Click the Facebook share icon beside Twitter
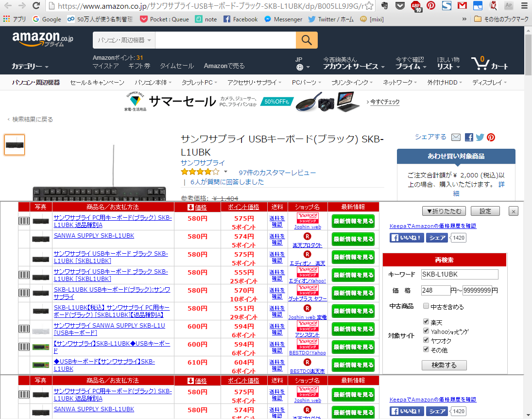 tap(469, 137)
